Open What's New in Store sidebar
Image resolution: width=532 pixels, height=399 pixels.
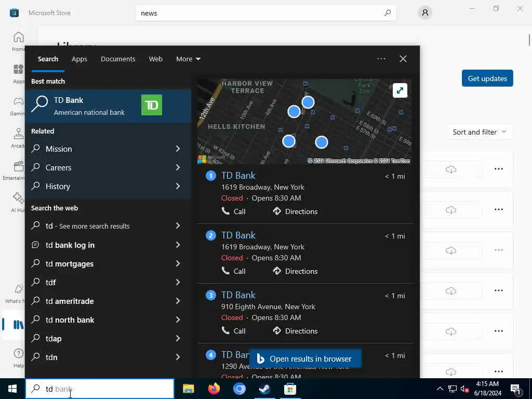[16, 294]
